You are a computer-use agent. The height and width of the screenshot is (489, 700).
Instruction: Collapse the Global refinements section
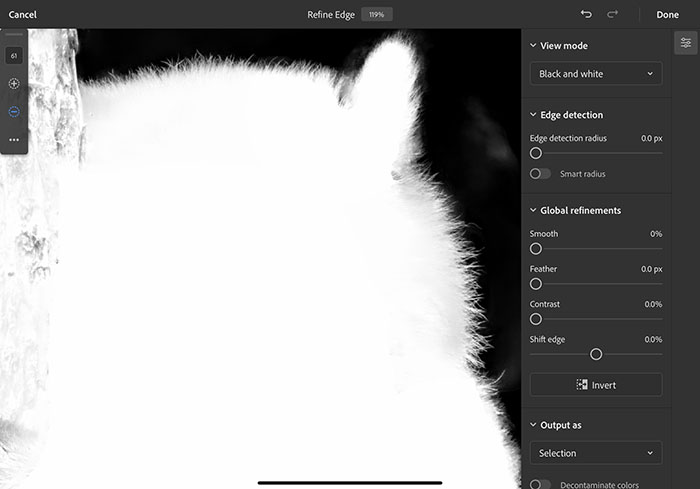pyautogui.click(x=533, y=211)
